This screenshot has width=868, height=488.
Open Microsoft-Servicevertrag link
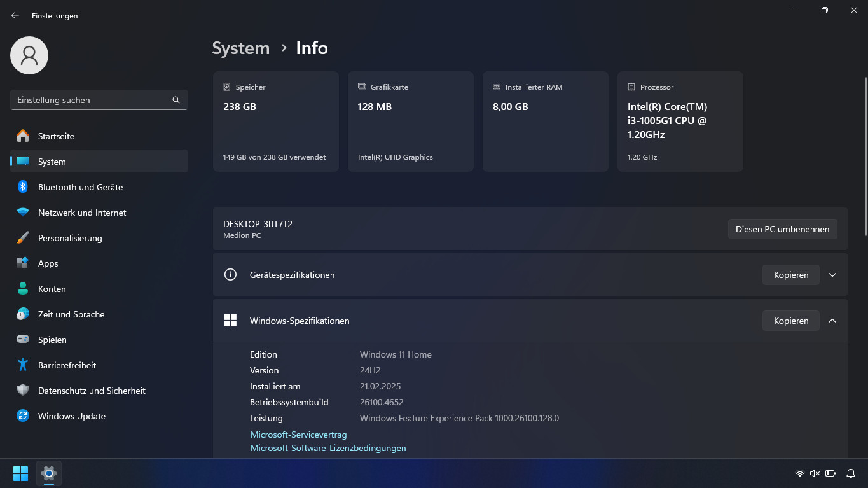coord(299,435)
